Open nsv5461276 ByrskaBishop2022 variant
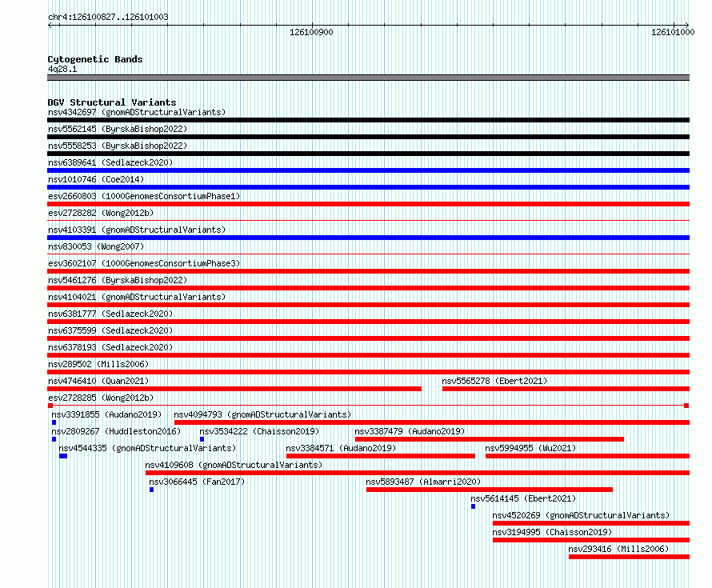Screen dimensions: 712x588 click(x=118, y=280)
